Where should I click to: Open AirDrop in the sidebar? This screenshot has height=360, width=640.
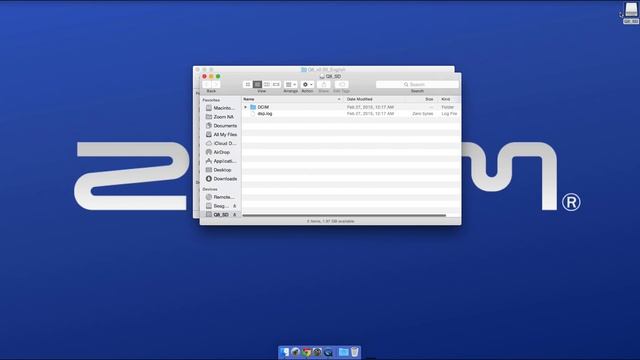(220, 152)
